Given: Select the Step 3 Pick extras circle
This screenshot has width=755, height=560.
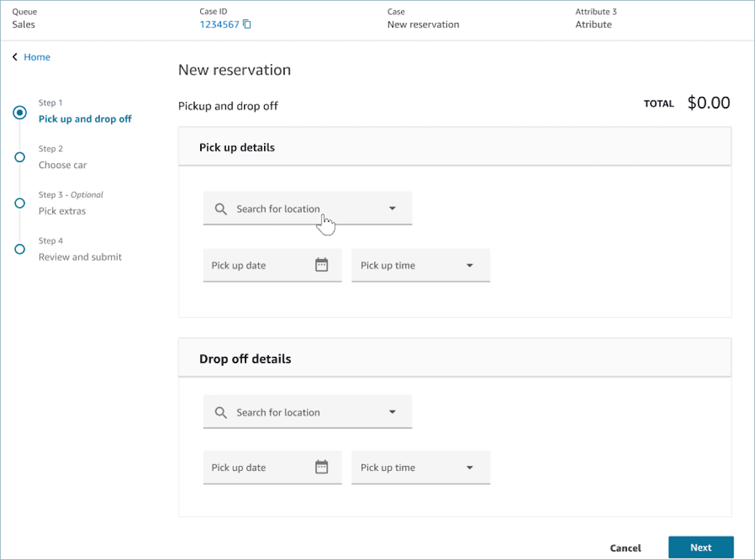Looking at the screenshot, I should [x=20, y=203].
